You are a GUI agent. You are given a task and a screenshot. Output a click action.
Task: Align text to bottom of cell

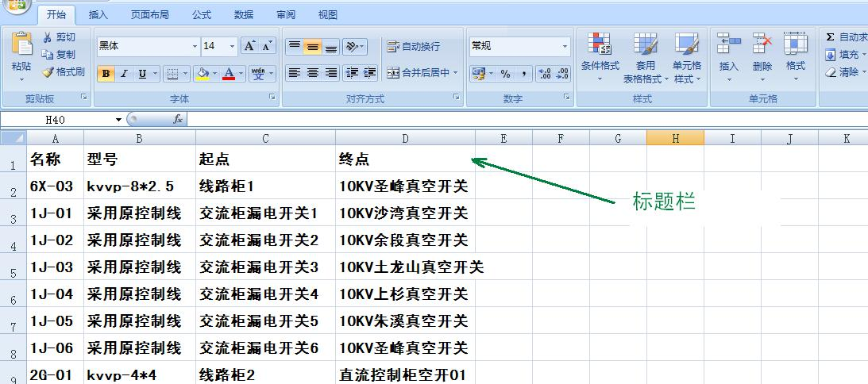(x=330, y=47)
